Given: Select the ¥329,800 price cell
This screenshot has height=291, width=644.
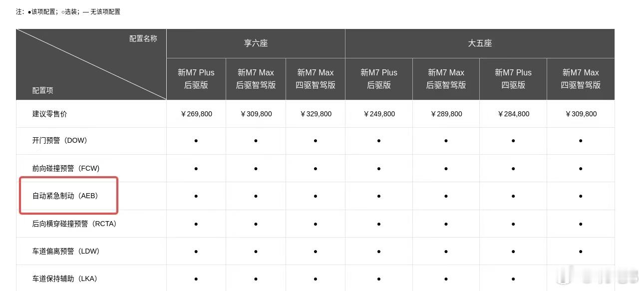Looking at the screenshot, I should (316, 114).
